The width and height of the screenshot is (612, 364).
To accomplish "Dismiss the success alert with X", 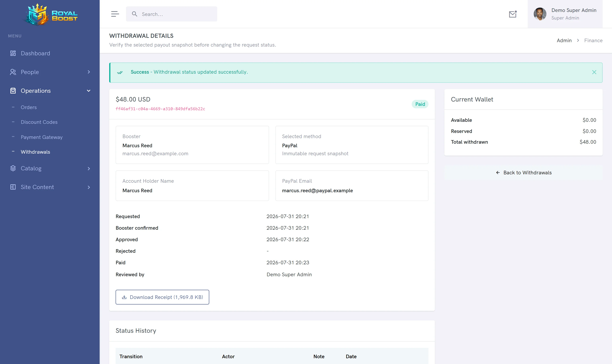I will pyautogui.click(x=594, y=72).
